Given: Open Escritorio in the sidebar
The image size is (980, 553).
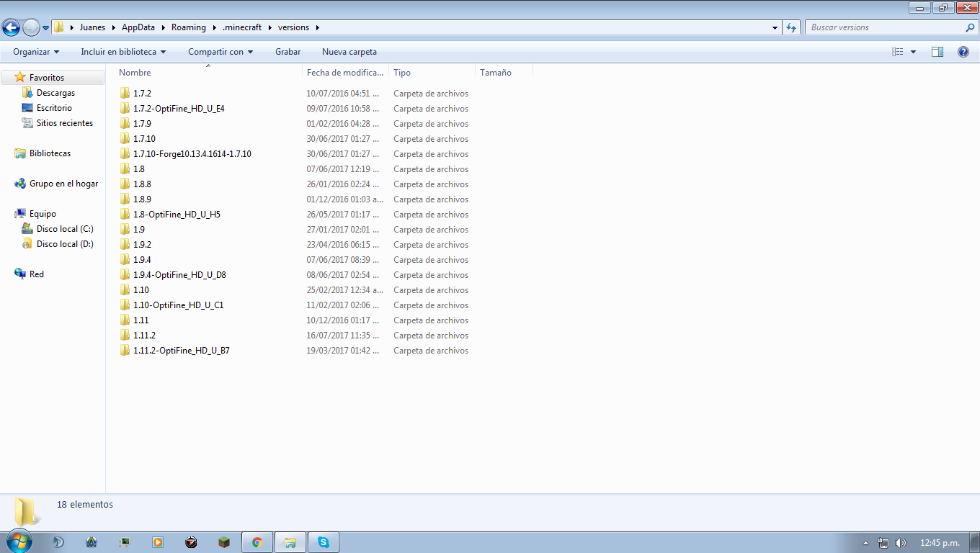Looking at the screenshot, I should coord(54,108).
